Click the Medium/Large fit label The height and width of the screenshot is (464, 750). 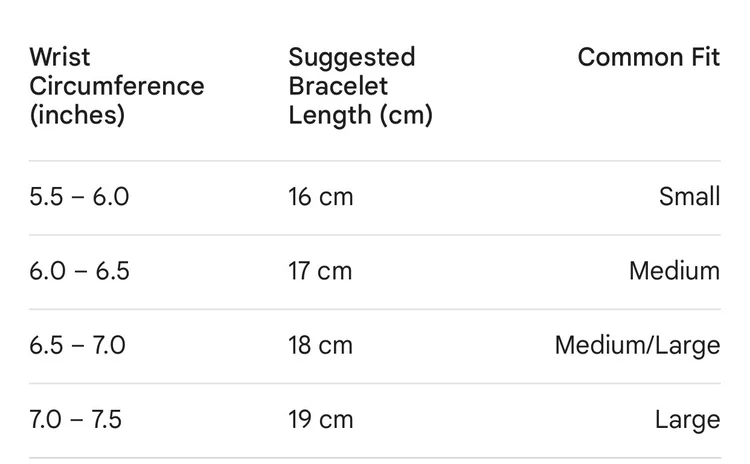click(637, 345)
